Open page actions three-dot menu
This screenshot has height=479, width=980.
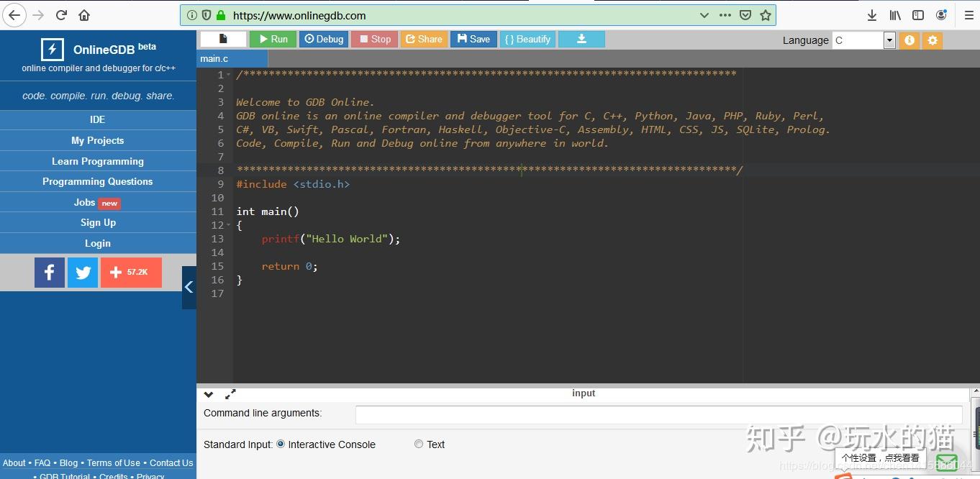pos(725,15)
